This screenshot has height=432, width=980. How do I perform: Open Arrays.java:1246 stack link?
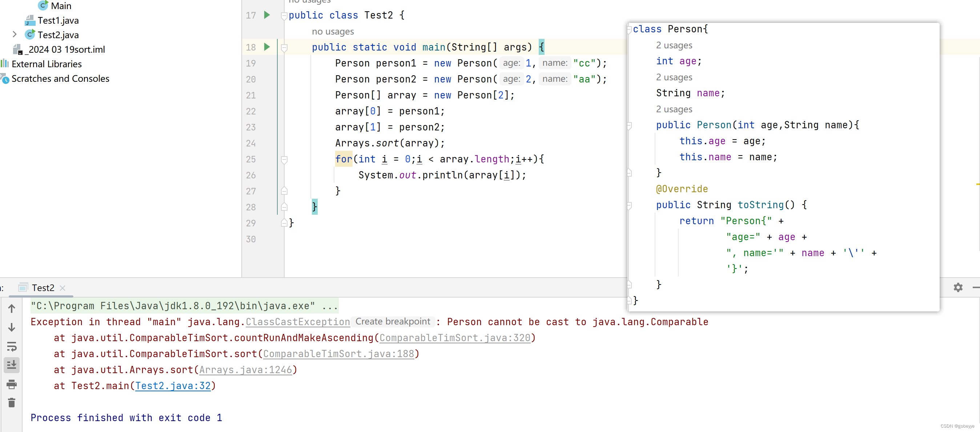[246, 370]
